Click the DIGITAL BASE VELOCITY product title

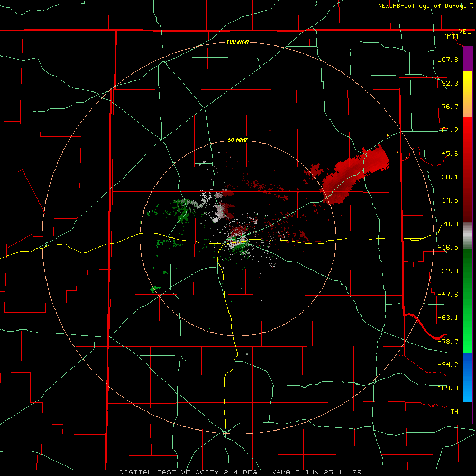(169, 472)
